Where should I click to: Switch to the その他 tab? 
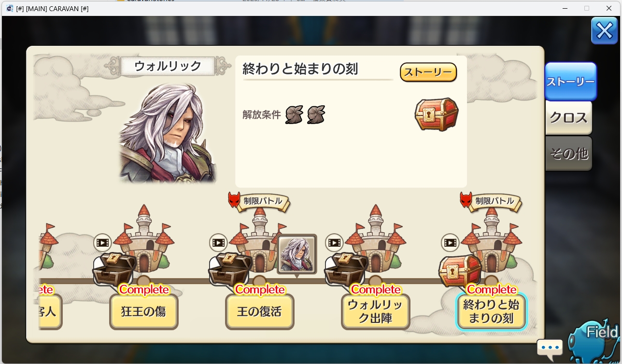(568, 154)
